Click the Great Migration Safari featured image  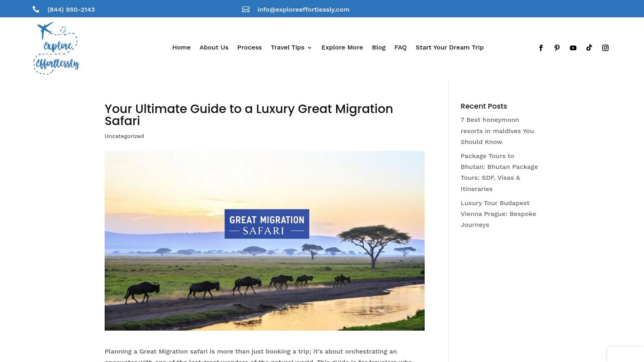tap(264, 241)
